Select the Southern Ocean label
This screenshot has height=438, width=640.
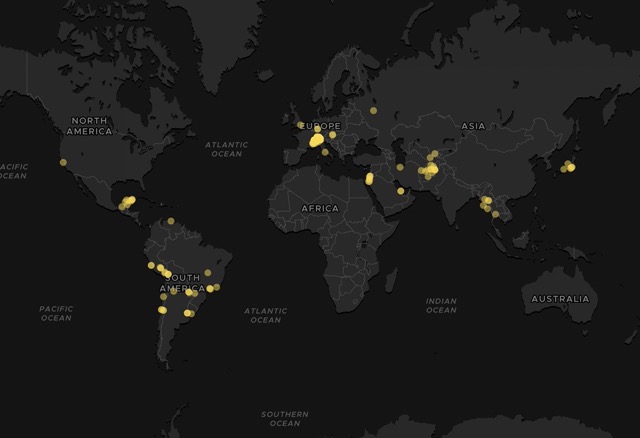tap(285, 418)
